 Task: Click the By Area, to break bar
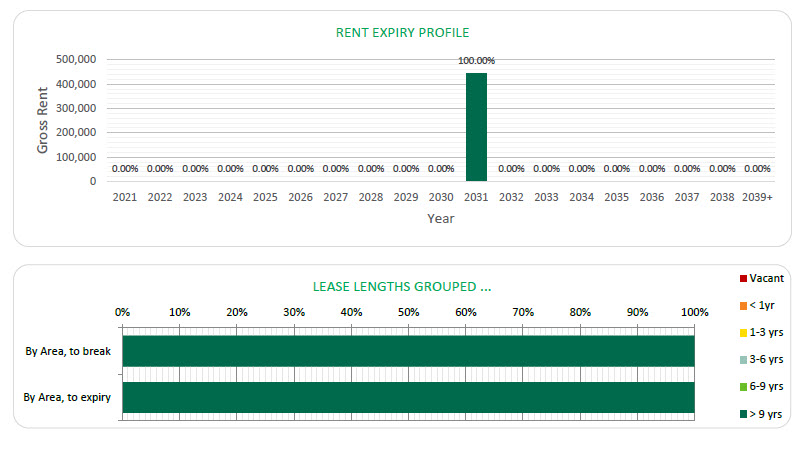coord(408,351)
